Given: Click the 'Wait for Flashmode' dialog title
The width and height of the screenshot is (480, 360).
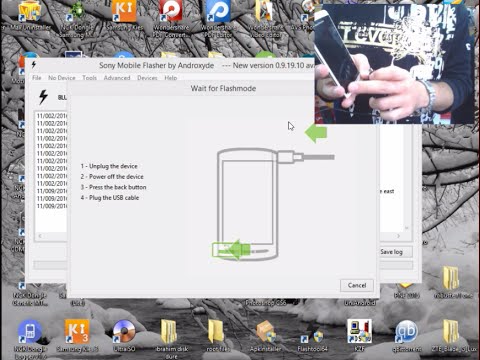Looking at the screenshot, I should 223,88.
